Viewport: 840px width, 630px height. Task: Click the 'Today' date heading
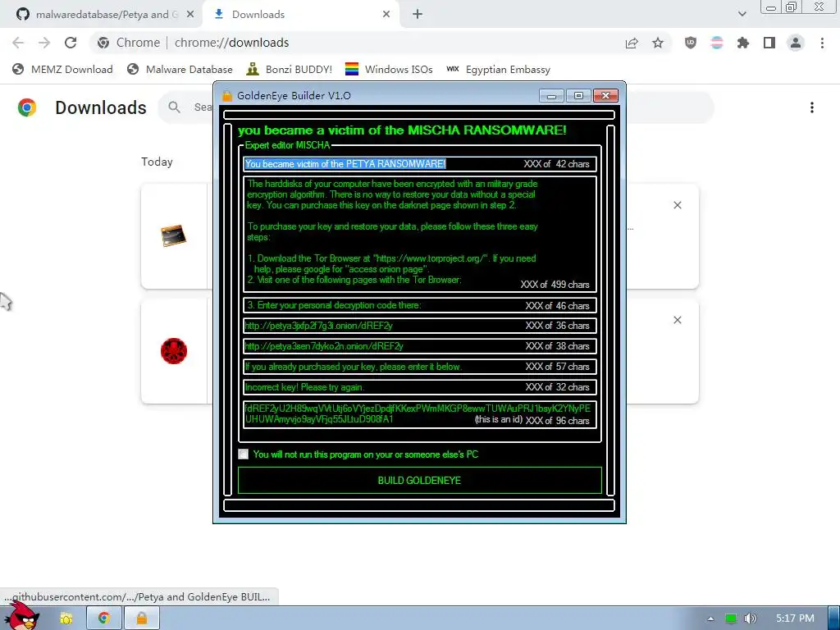coord(157,162)
